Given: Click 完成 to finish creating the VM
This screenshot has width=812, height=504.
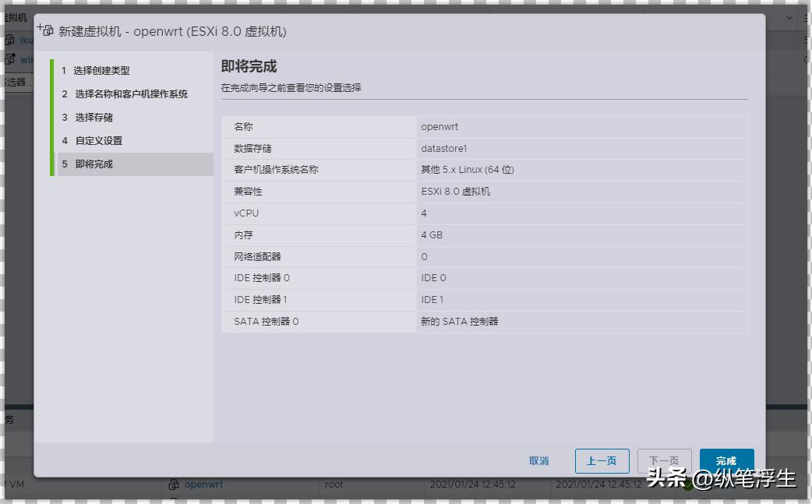Looking at the screenshot, I should tap(726, 460).
